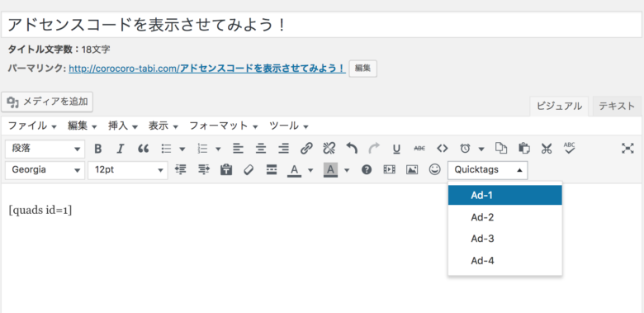Decrease indent of paragraph
644x313 pixels.
[x=180, y=169]
